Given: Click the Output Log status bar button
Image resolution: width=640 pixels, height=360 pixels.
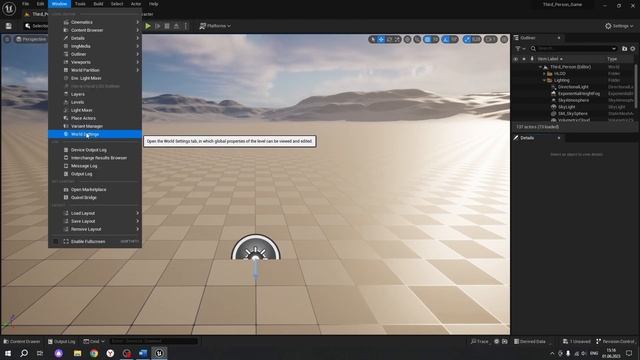Looking at the screenshot, I should 62,341.
